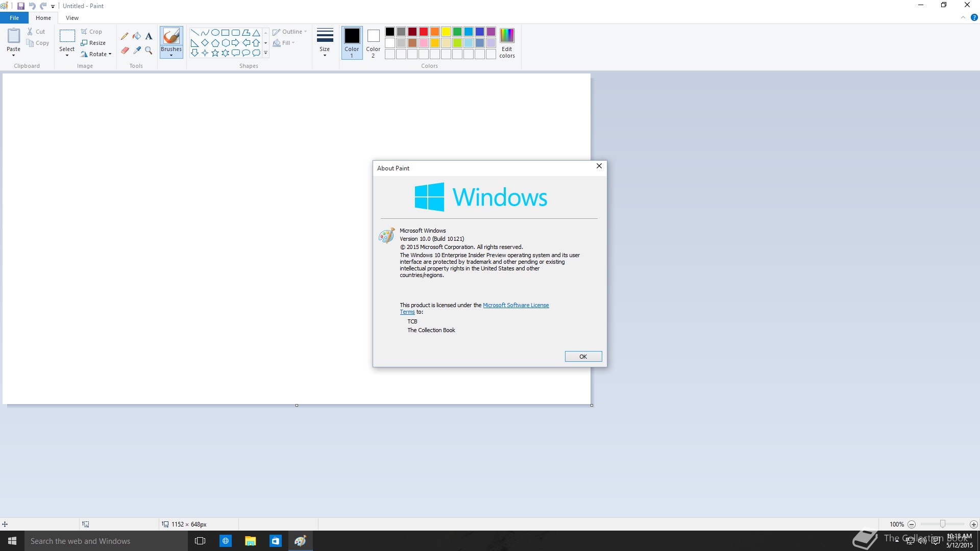Expand the Shapes gallery more arrow
The image size is (980, 551).
point(265,53)
